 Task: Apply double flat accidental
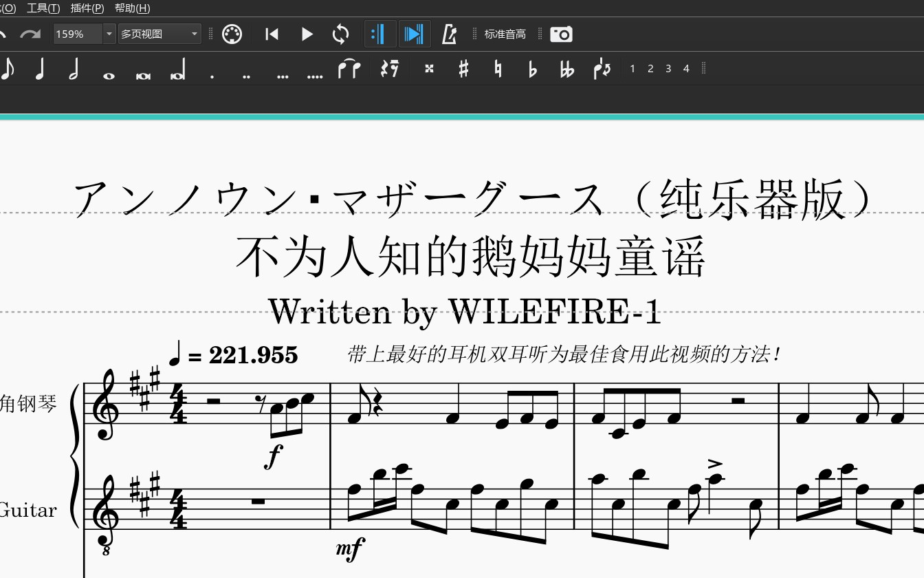tap(566, 69)
